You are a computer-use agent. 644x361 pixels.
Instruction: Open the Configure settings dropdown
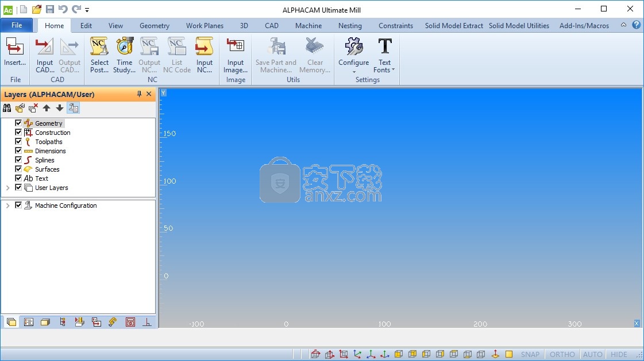(x=354, y=55)
